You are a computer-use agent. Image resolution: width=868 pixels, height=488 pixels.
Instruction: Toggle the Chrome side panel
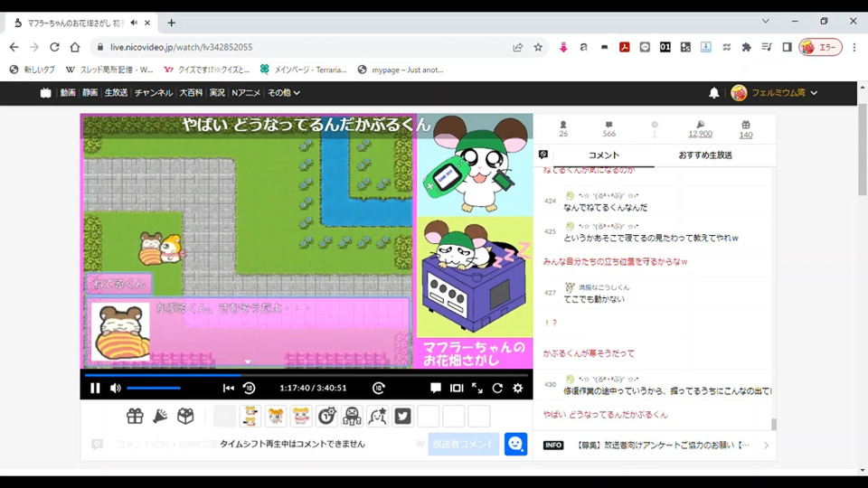click(x=787, y=47)
